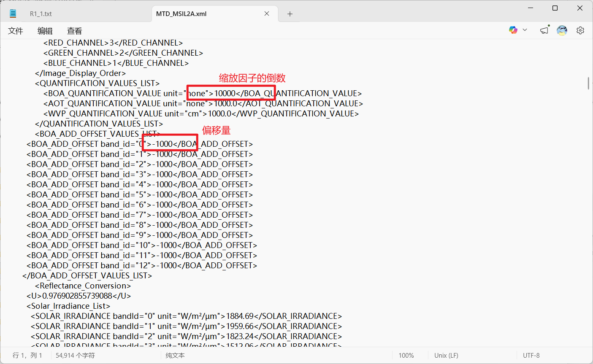
Task: Click BOA_ADD_OFFSET band_id="2" line
Action: tap(140, 164)
